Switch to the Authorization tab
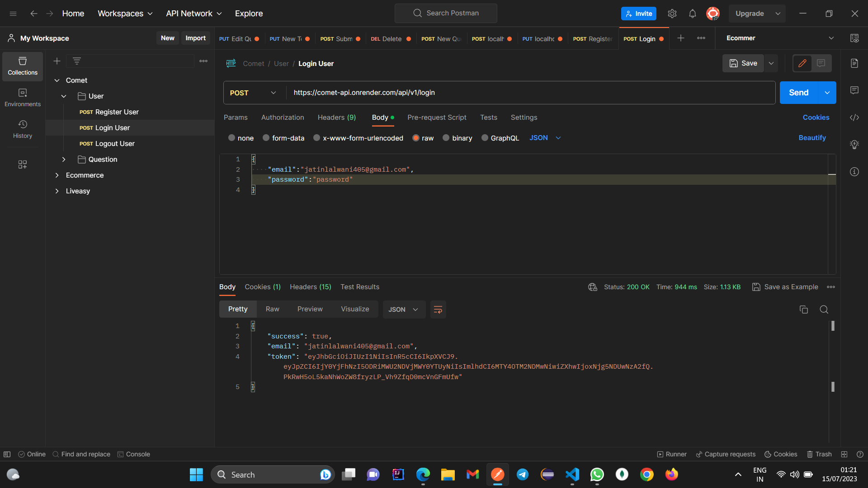Viewport: 868px width, 488px height. pos(282,117)
